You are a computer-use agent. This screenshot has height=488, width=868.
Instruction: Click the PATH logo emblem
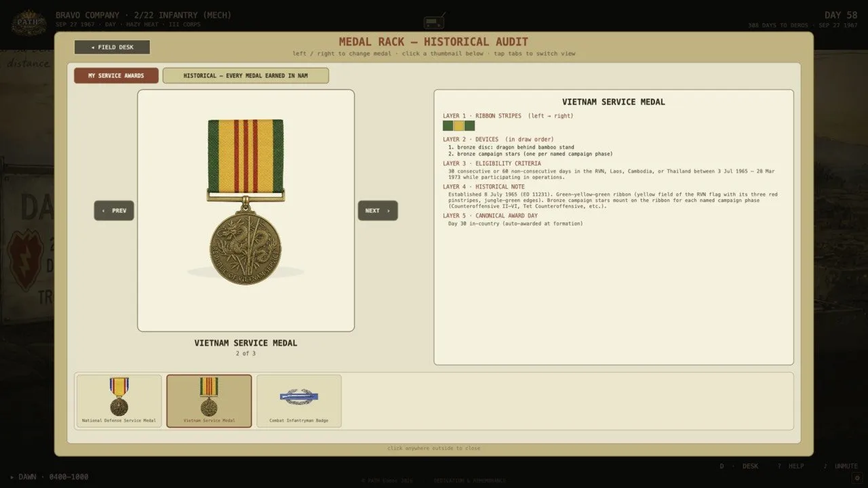[28, 22]
